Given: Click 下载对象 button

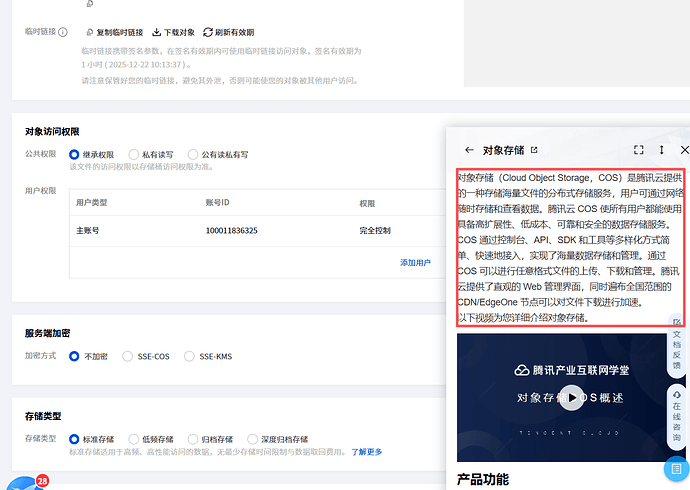Looking at the screenshot, I should (x=179, y=32).
